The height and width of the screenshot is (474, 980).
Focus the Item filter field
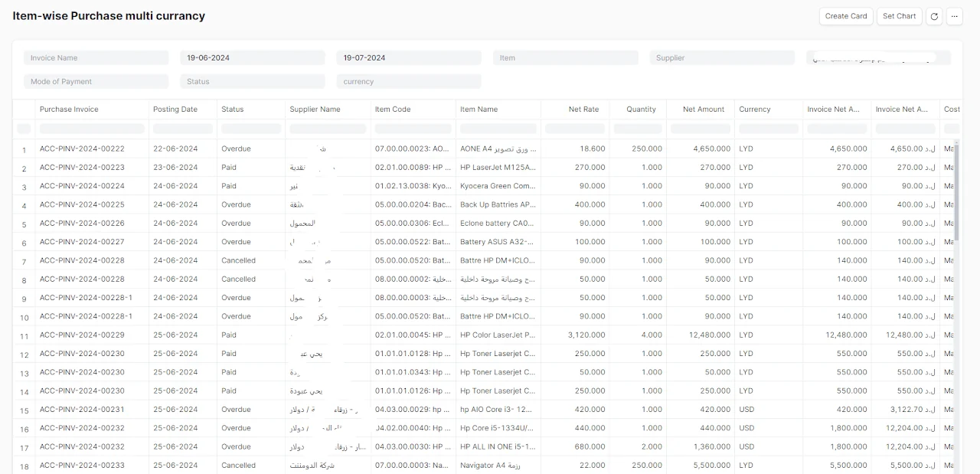(565, 57)
